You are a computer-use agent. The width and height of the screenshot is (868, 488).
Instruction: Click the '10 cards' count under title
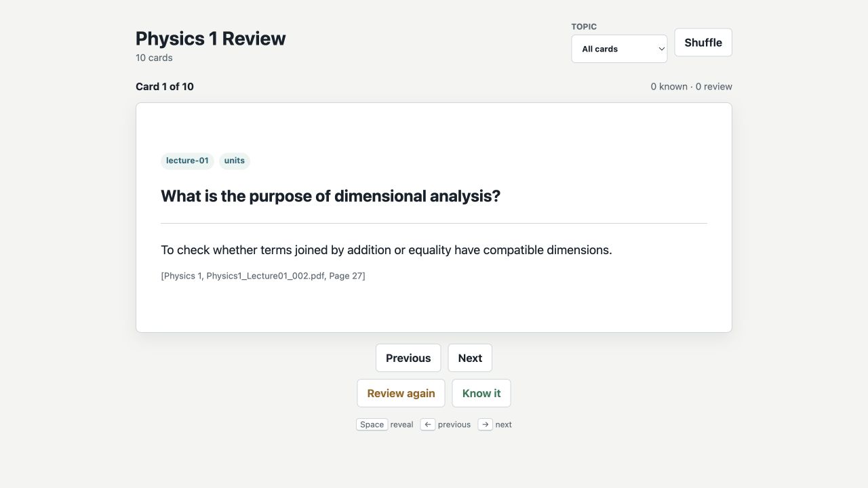pos(154,58)
